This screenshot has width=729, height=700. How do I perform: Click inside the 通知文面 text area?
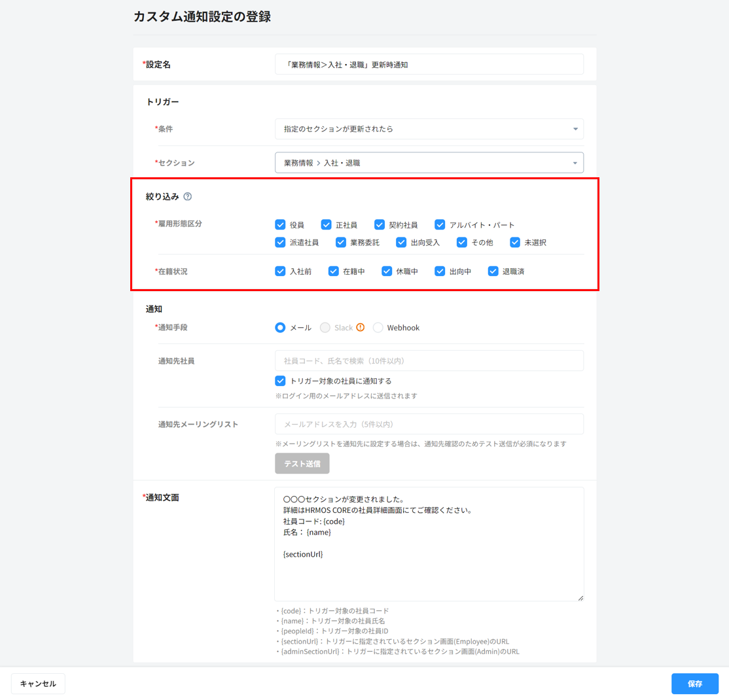[429, 543]
